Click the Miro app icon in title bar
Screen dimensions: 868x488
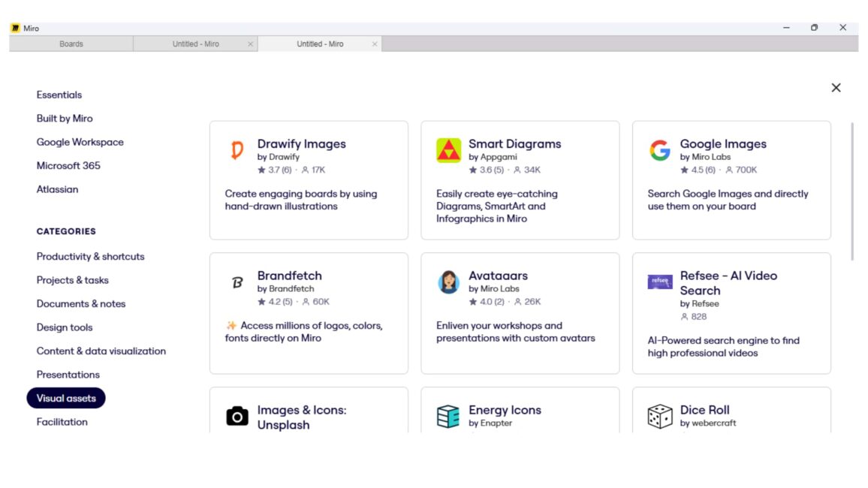(x=16, y=29)
